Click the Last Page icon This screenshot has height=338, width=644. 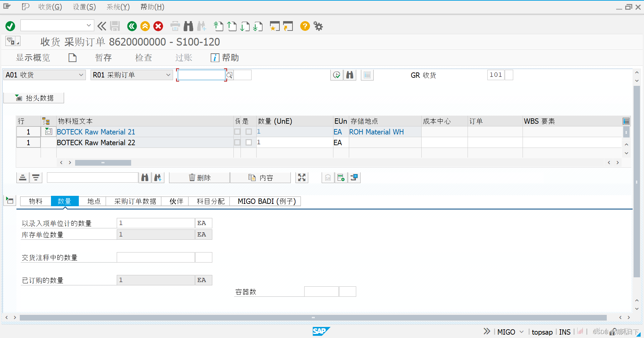tap(258, 26)
